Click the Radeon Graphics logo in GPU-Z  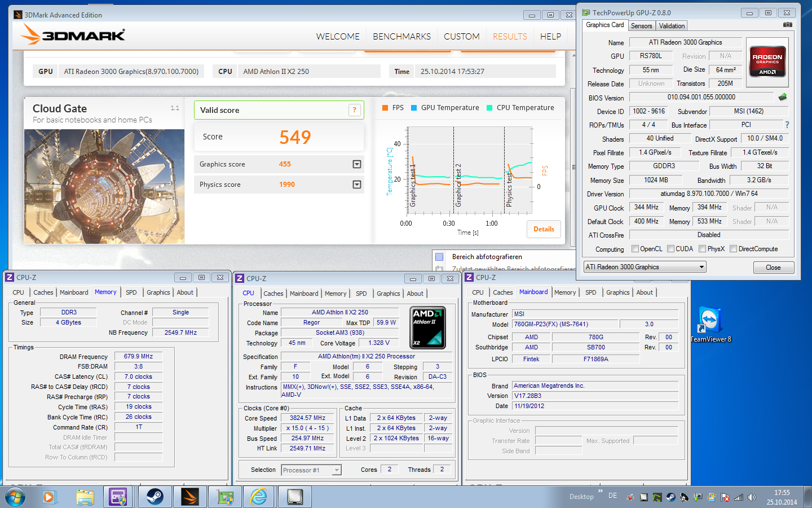[x=767, y=62]
